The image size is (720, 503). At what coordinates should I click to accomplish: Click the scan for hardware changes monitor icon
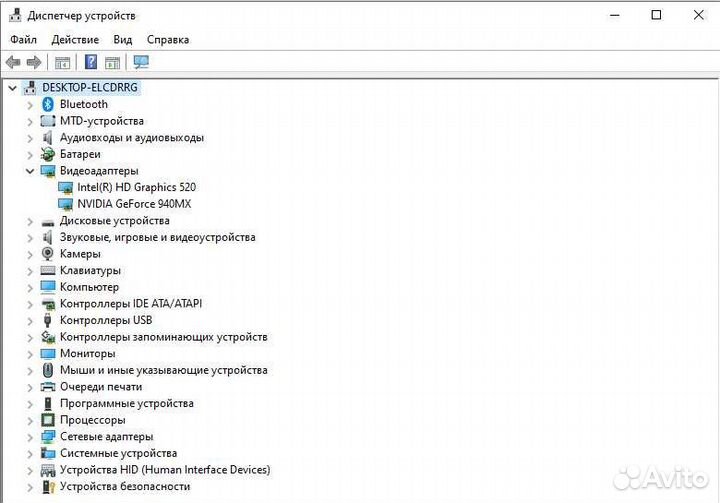pyautogui.click(x=141, y=62)
